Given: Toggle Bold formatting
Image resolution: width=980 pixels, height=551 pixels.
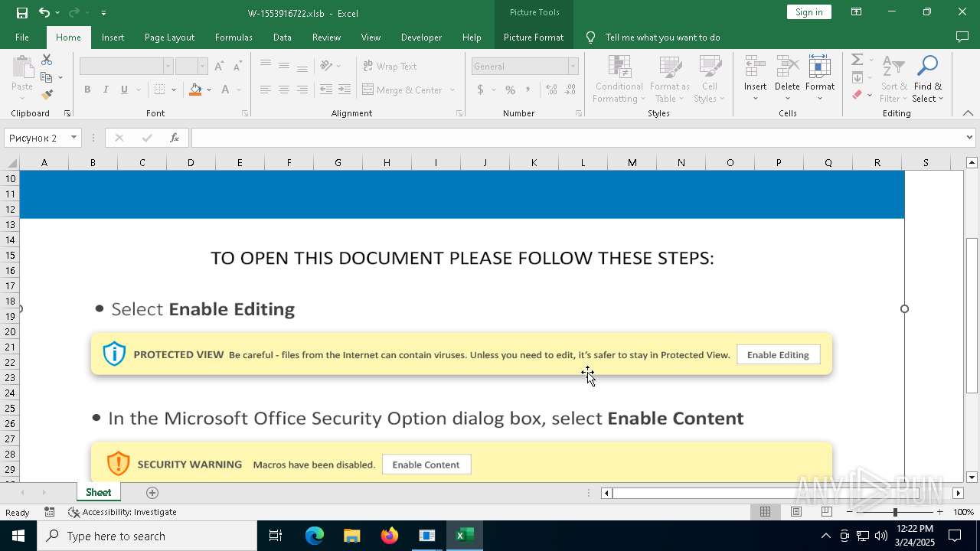Looking at the screenshot, I should 87,90.
